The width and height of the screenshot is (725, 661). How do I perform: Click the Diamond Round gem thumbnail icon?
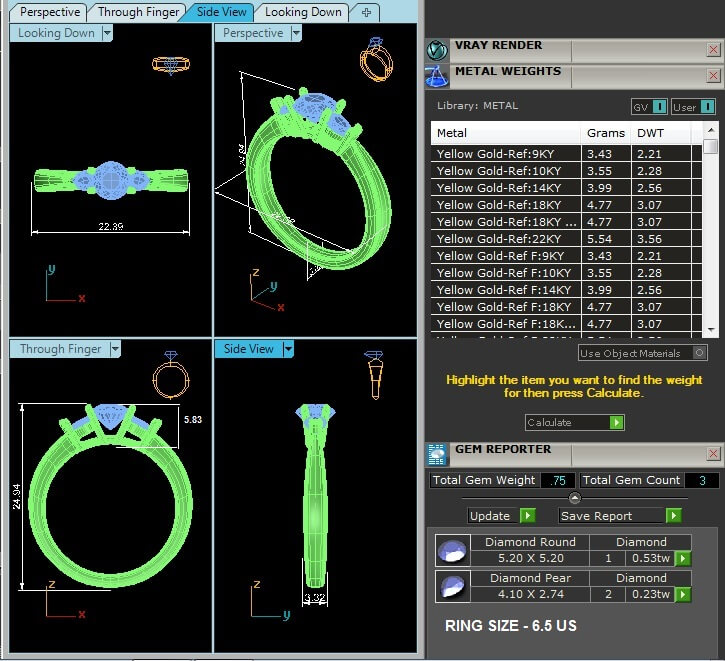coord(453,551)
